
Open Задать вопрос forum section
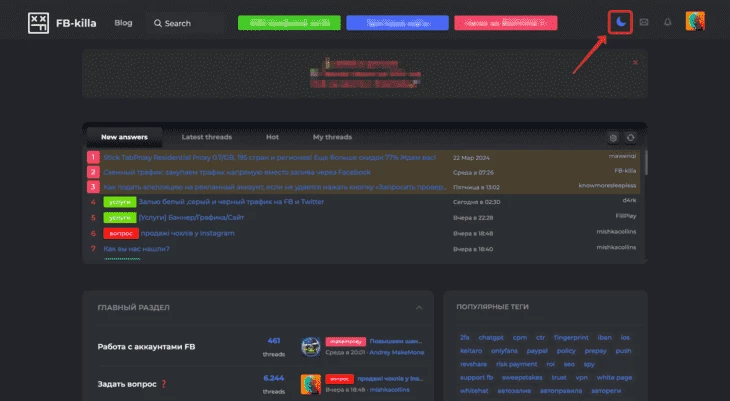(127, 384)
